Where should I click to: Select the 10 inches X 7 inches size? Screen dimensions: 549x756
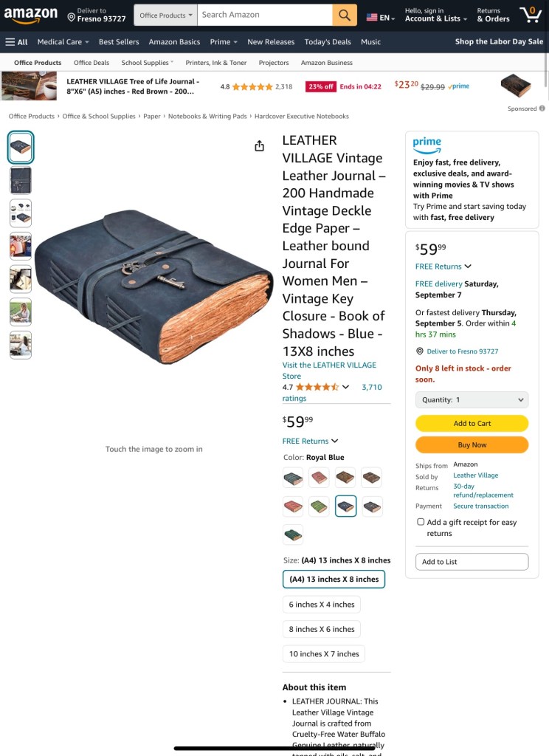[324, 654]
